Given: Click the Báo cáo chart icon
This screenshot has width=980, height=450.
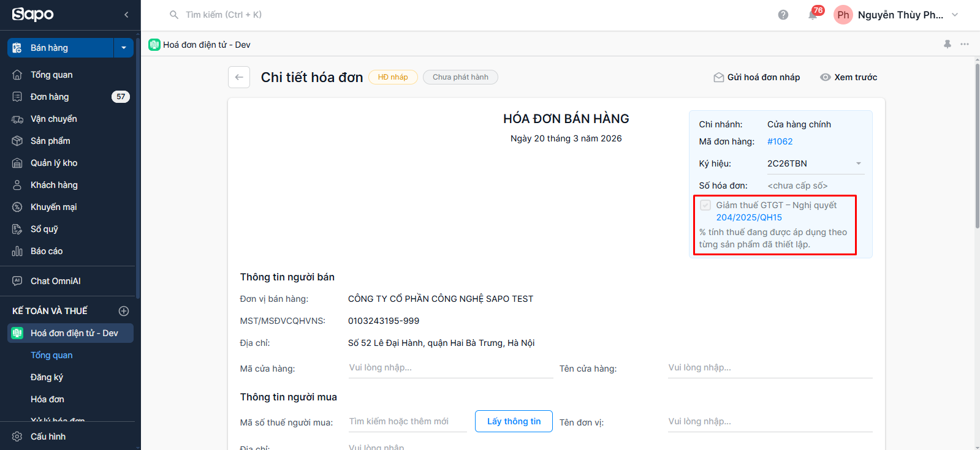Looking at the screenshot, I should tap(17, 251).
